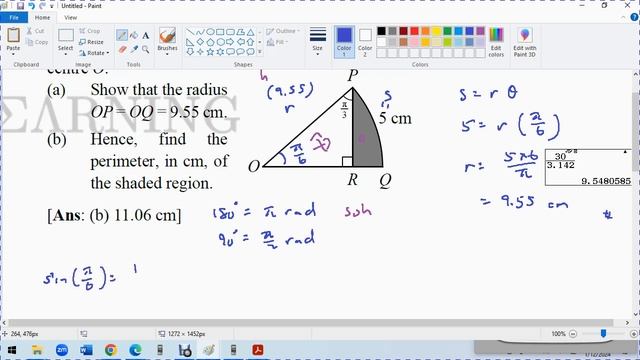The width and height of the screenshot is (640, 360).
Task: Select the Fill with color bucket tool
Action: 133,36
